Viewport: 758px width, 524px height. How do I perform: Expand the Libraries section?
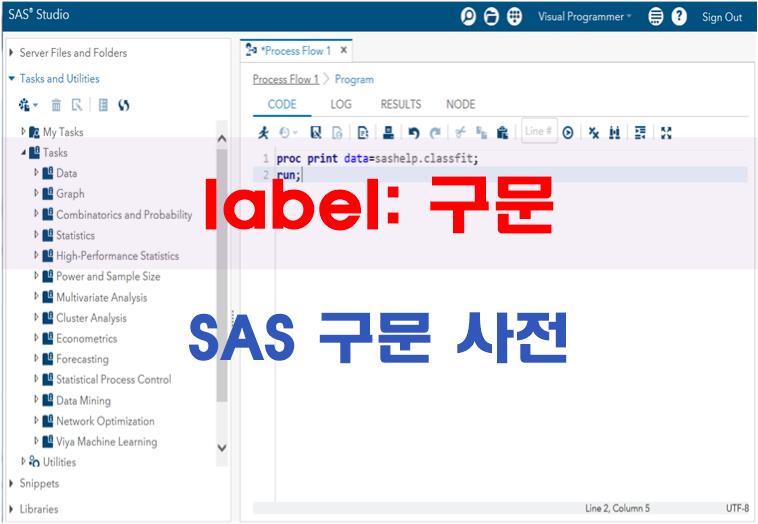pos(11,509)
